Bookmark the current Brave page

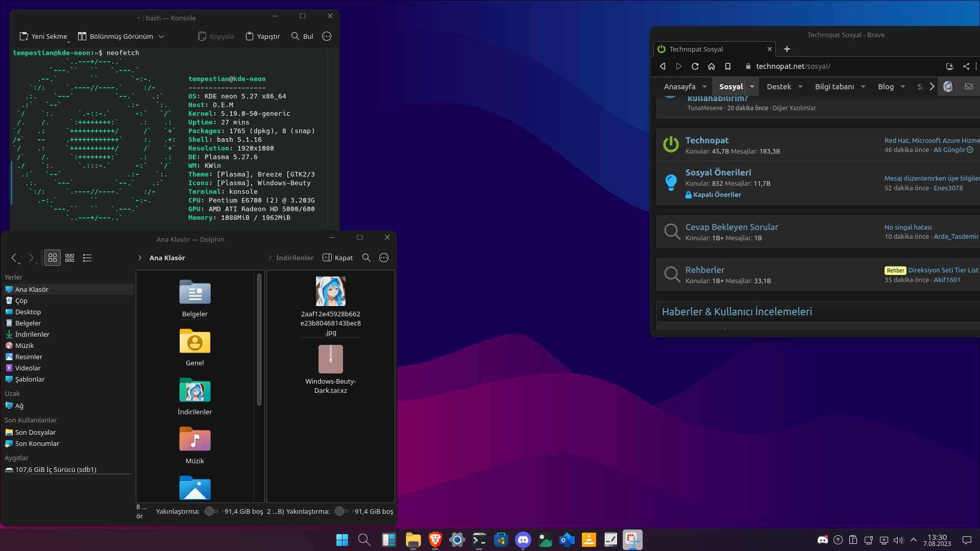(728, 66)
